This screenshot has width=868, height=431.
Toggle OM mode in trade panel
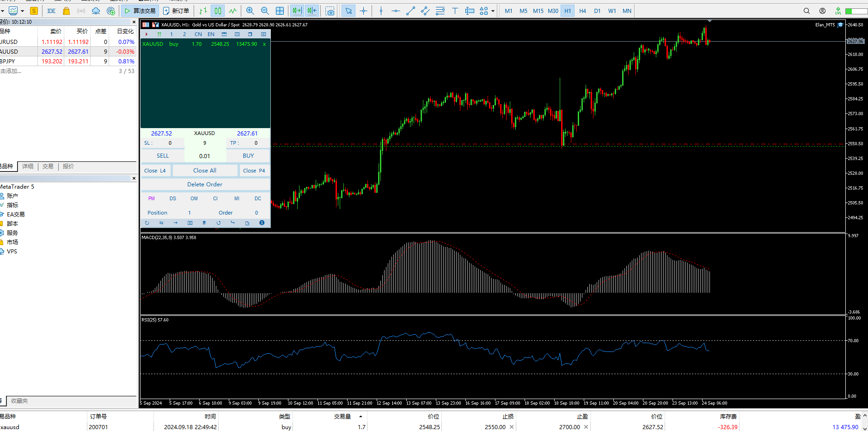194,198
